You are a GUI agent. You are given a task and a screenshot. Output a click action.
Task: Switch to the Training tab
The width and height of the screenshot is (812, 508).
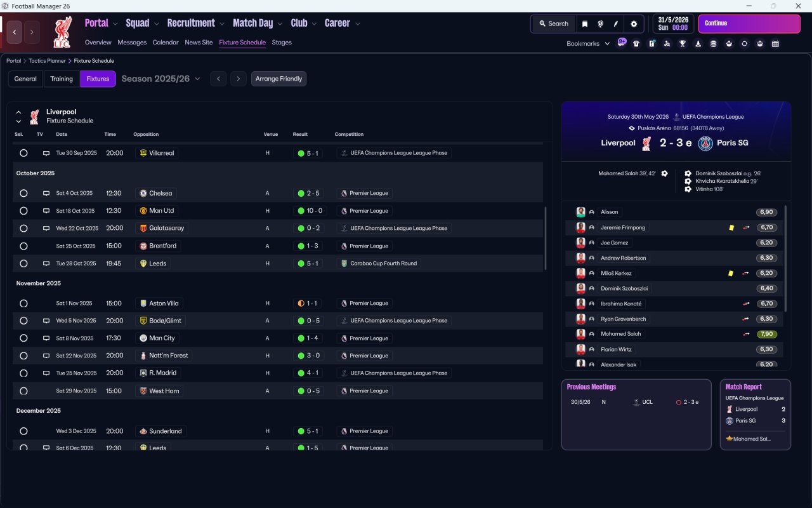[62, 79]
